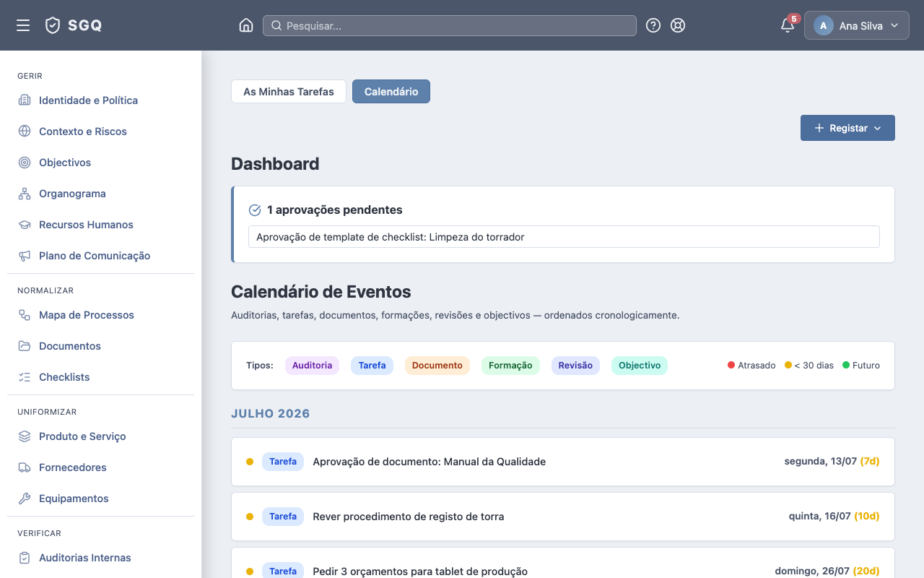Open Produto e Serviço
Image resolution: width=924 pixels, height=578 pixels.
101,436
